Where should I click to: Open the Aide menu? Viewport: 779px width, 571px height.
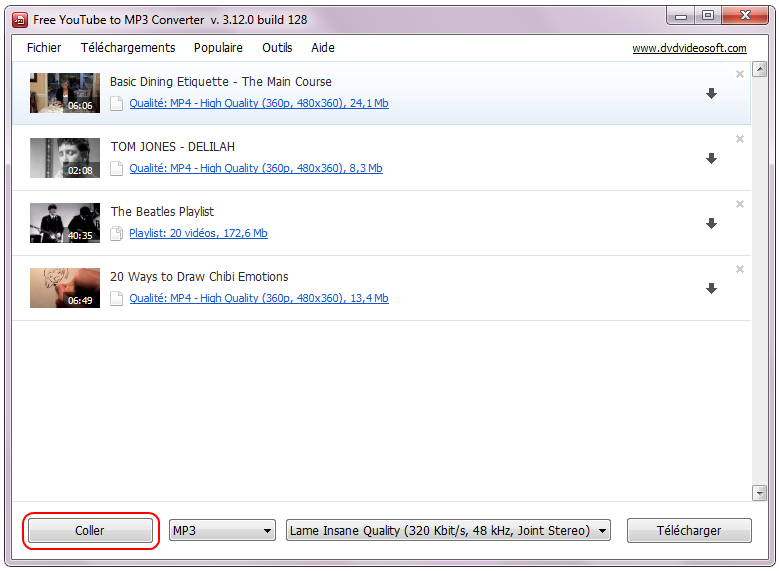[323, 48]
